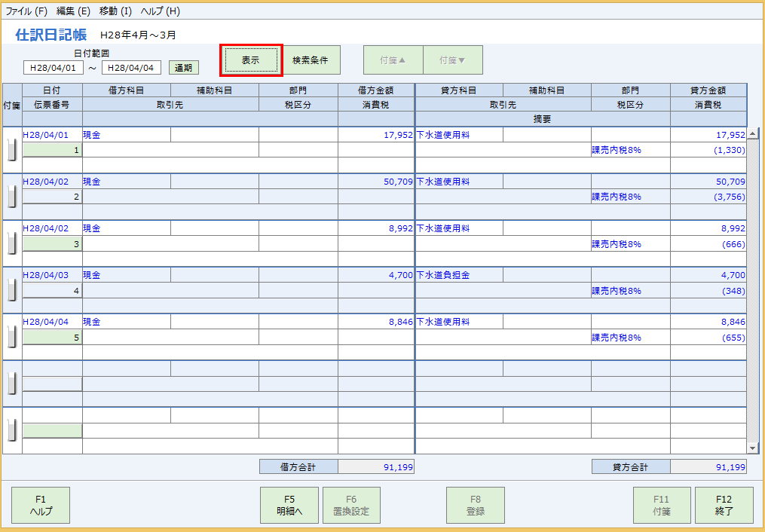Click the start date field showing H28/04/01
This screenshot has height=532, width=765.
pos(54,67)
